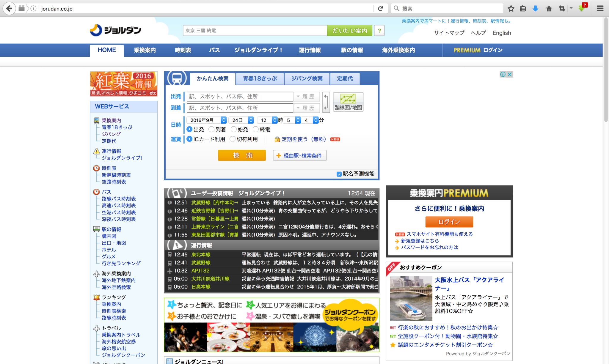
Task: Open the arrival 履歴 history dropdown
Action: pos(307,108)
